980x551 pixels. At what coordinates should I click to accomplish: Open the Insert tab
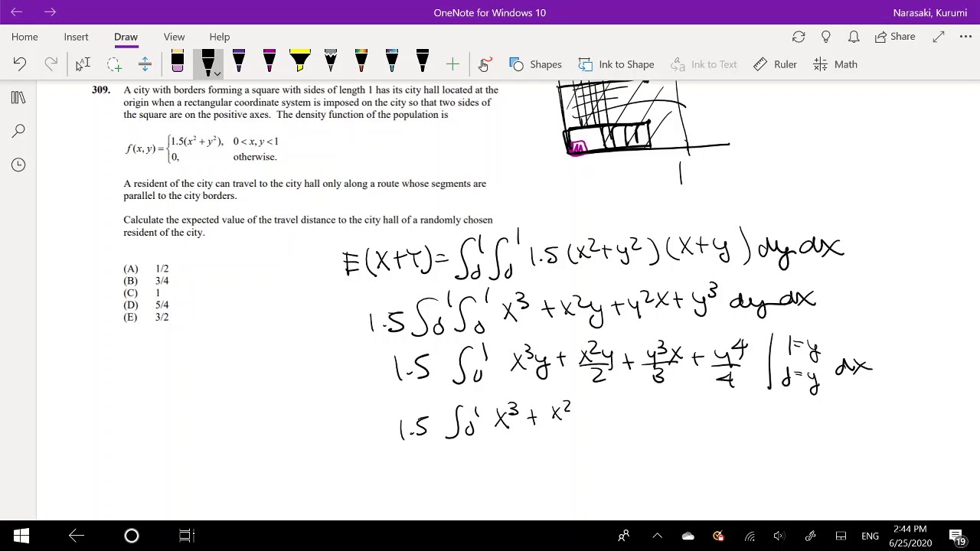76,37
